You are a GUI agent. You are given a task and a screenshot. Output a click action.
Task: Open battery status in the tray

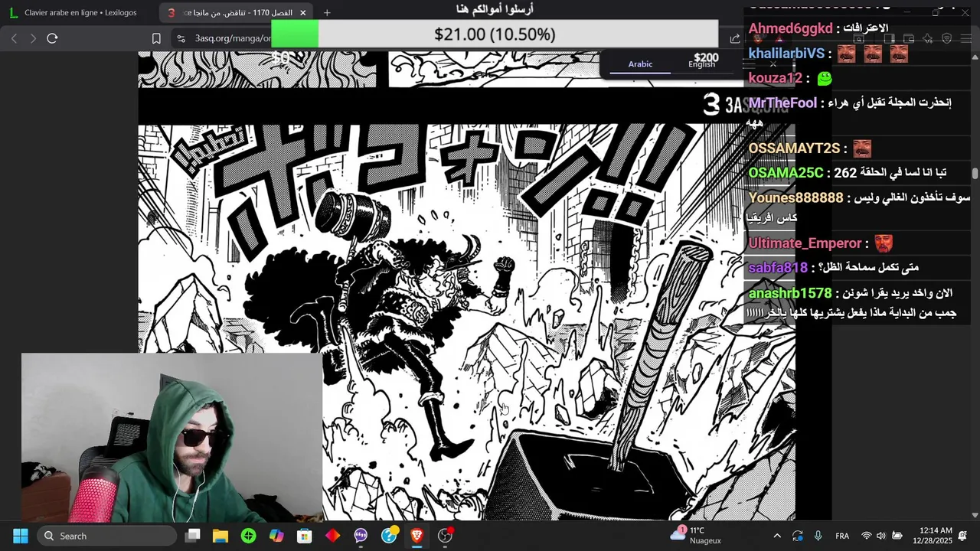(897, 536)
